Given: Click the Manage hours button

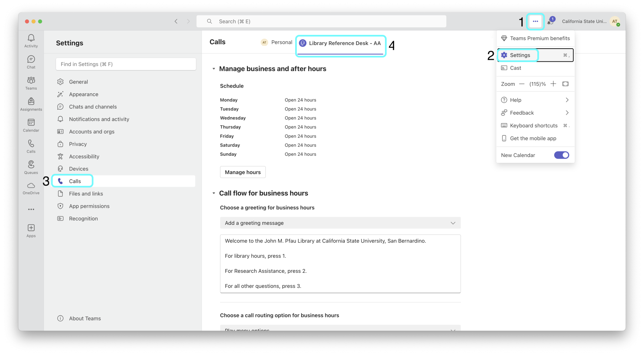Looking at the screenshot, I should 243,172.
